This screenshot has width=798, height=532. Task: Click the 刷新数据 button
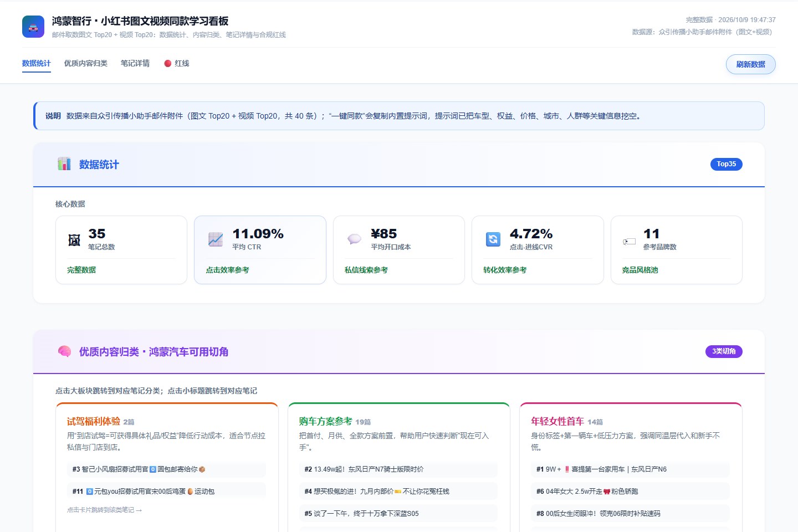point(750,64)
